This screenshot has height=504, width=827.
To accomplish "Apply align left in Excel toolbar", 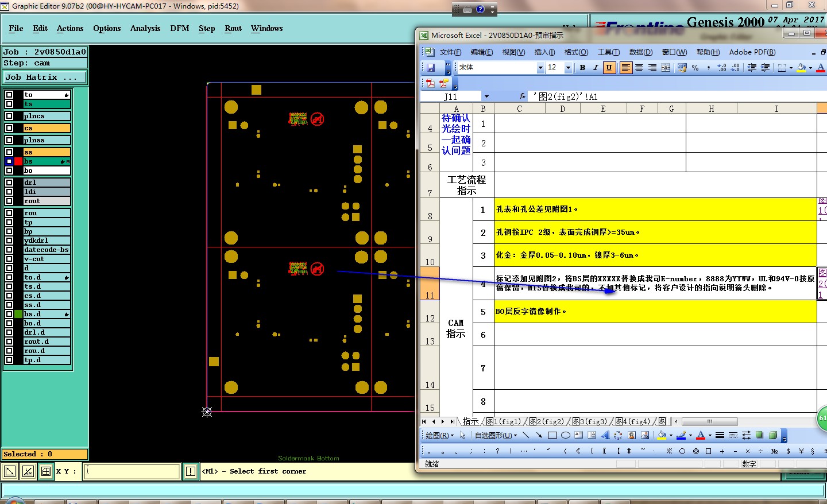I will (625, 68).
